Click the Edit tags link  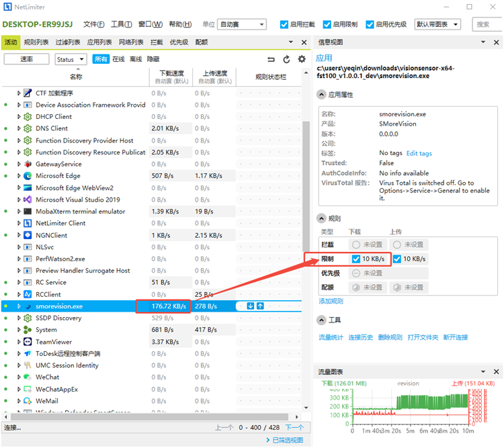(419, 153)
